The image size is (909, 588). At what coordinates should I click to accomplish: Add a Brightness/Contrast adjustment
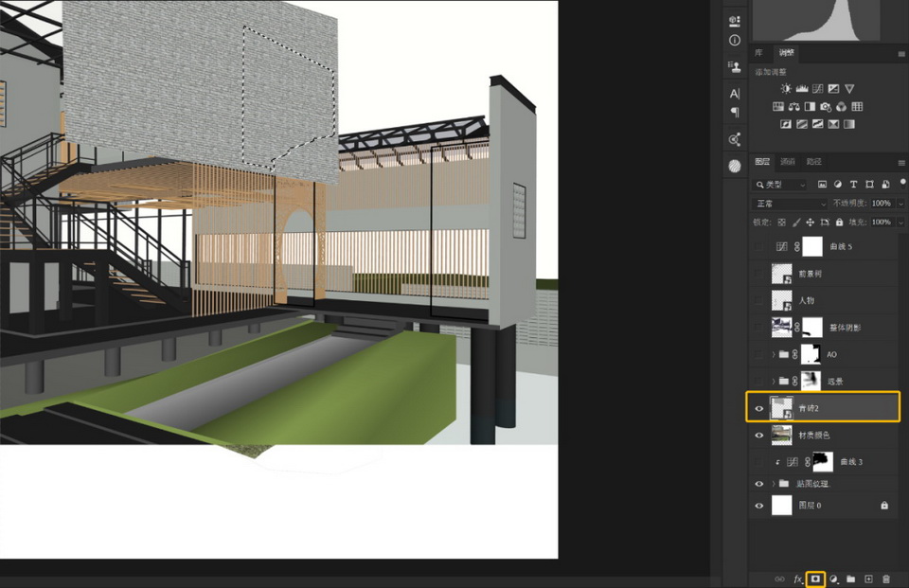point(786,89)
